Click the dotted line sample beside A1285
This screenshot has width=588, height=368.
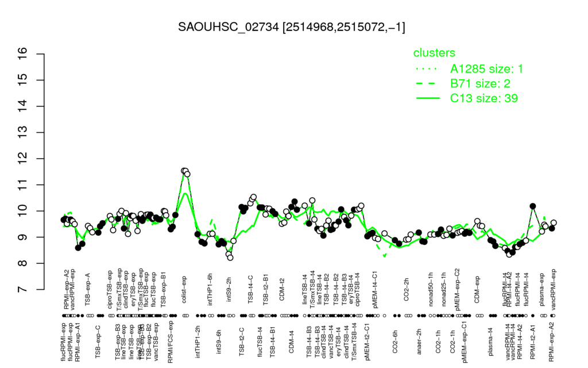(x=427, y=69)
